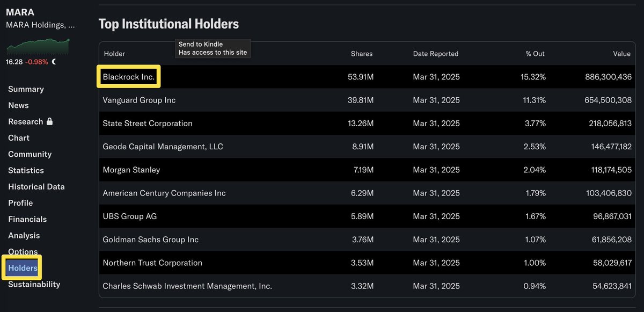644x312 pixels.
Task: Click the Shares column header
Action: point(362,54)
